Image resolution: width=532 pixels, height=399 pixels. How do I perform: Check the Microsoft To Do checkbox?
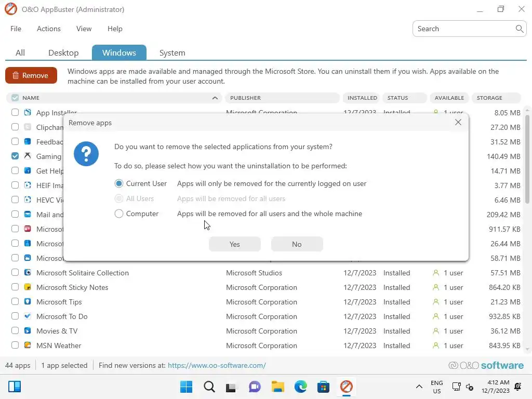(x=15, y=316)
